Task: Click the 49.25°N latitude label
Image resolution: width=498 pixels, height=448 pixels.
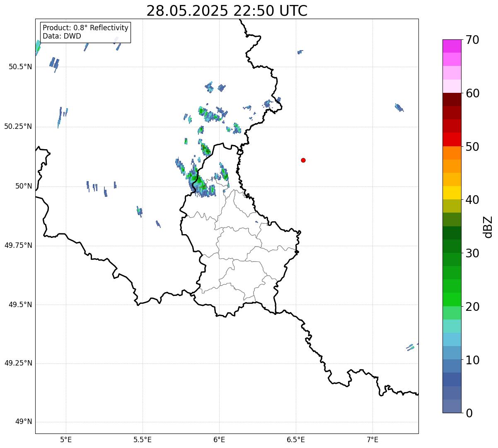Action: (x=18, y=363)
